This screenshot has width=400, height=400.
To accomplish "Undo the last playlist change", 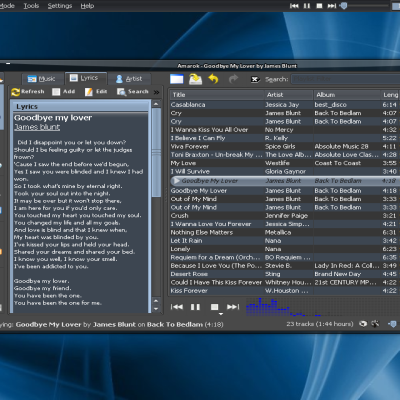I will [213, 79].
